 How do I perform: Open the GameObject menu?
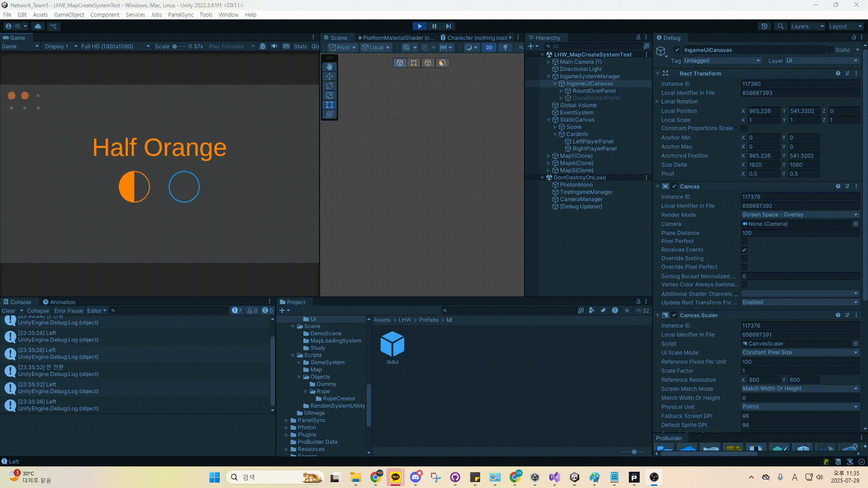69,14
